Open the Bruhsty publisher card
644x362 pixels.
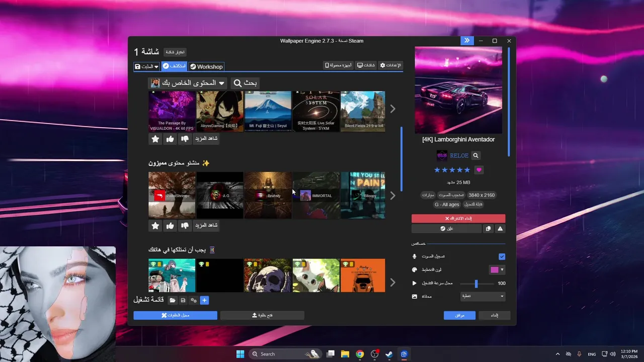click(268, 196)
